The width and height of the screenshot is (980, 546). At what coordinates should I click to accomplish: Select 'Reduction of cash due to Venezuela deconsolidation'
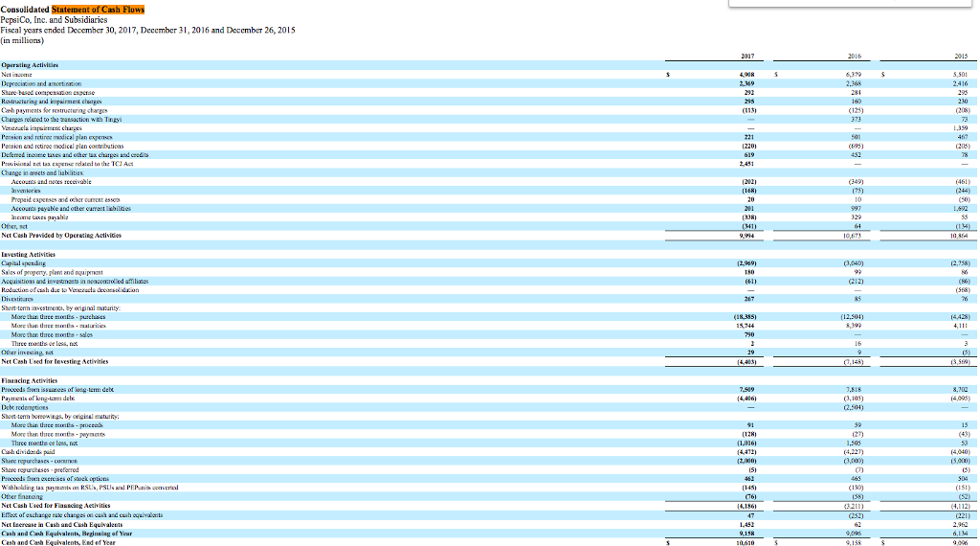70,289
